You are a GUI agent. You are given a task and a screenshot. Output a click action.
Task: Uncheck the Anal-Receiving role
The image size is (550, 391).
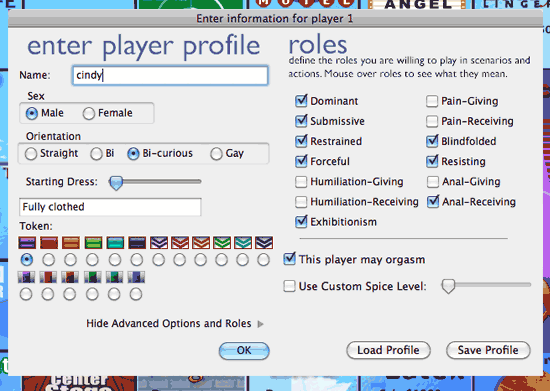coord(433,201)
